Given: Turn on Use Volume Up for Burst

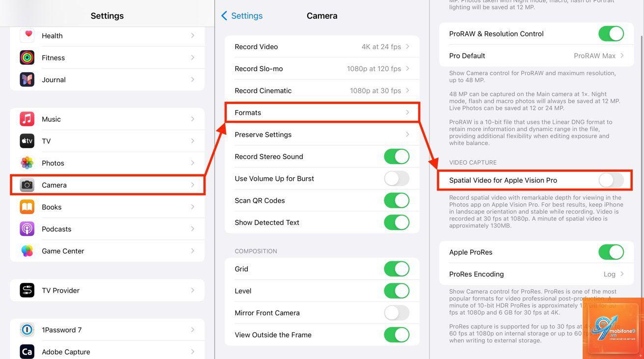Looking at the screenshot, I should pyautogui.click(x=397, y=178).
